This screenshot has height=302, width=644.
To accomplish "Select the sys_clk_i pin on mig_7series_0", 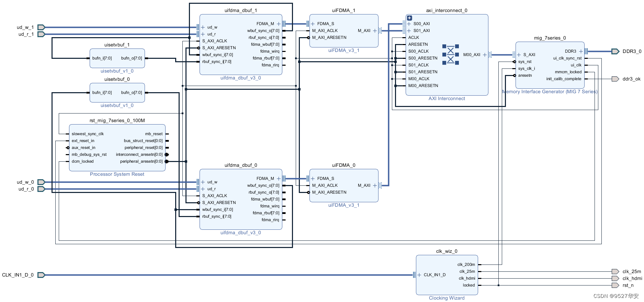I will click(527, 68).
